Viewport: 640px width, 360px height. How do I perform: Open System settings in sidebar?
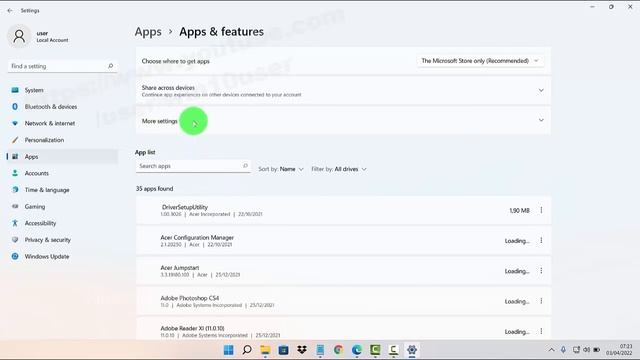[62, 90]
